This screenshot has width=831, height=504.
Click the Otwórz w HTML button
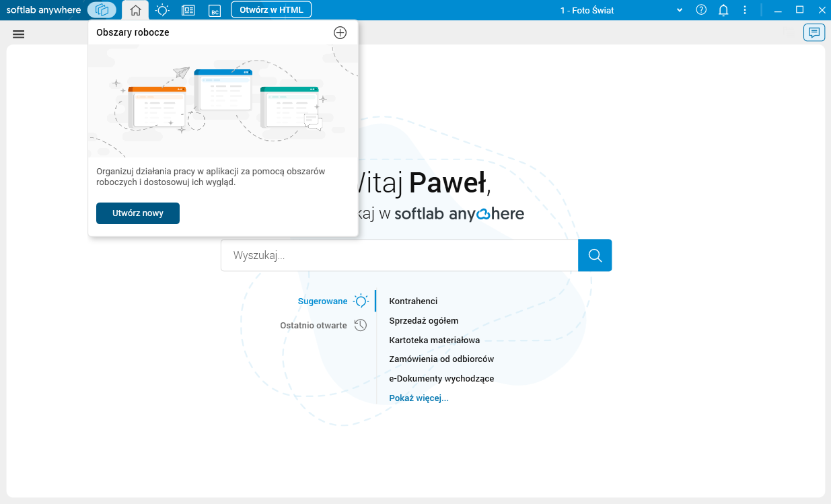coord(271,9)
